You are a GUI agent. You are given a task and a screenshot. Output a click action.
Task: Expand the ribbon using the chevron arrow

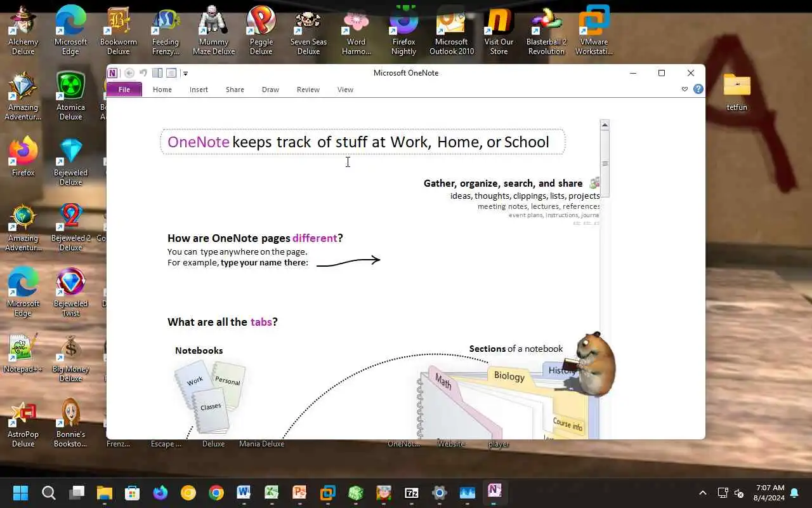pos(684,90)
